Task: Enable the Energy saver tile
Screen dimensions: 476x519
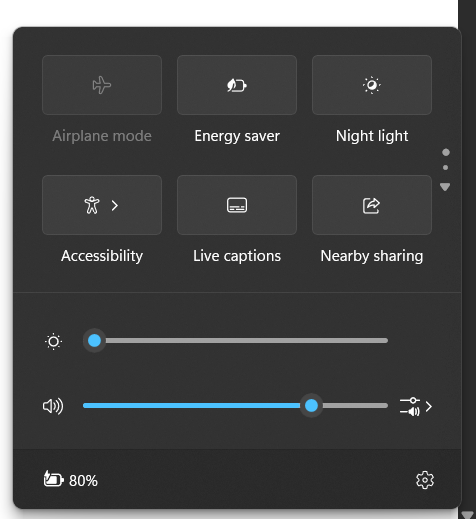Action: (237, 85)
